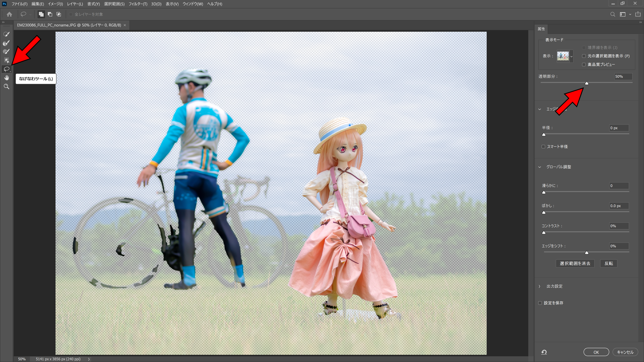Click the 反転 button
Viewport: 644px width, 362px height.
(x=608, y=263)
